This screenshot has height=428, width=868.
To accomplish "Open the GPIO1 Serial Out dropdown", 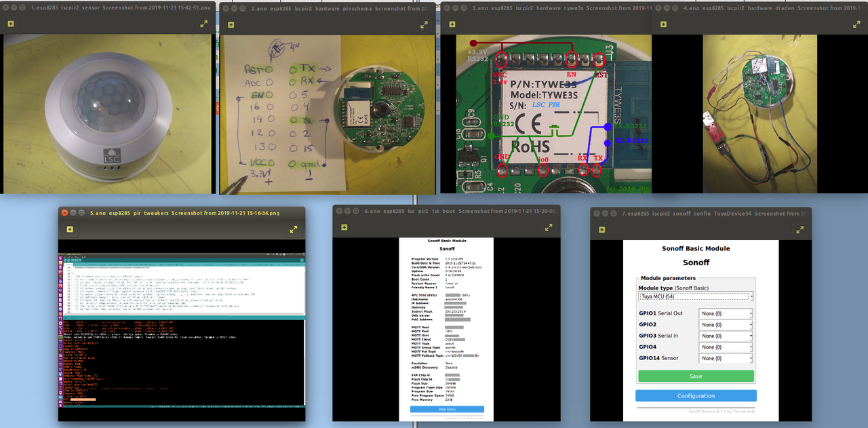I will tap(726, 314).
